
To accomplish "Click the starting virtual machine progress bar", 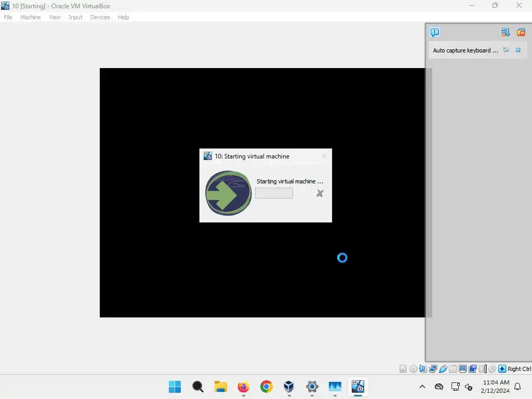I will pyautogui.click(x=274, y=193).
